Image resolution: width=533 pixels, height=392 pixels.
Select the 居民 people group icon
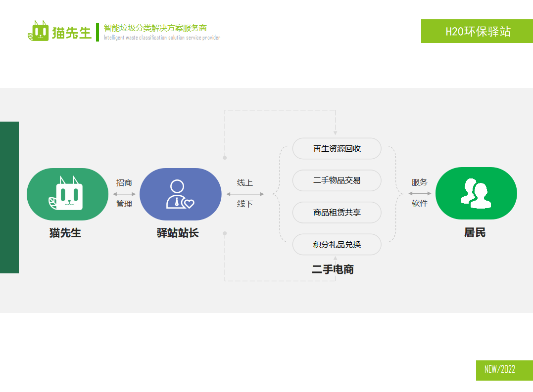point(476,193)
